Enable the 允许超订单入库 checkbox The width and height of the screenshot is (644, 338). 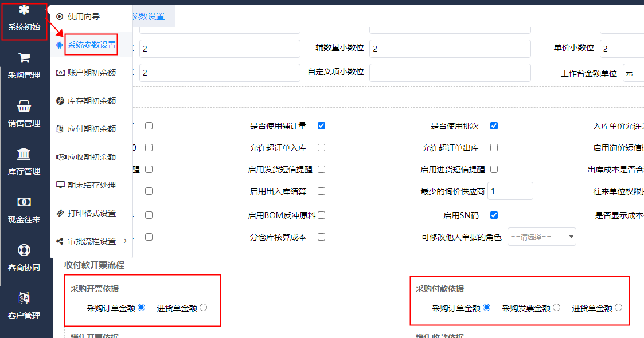[x=321, y=147]
